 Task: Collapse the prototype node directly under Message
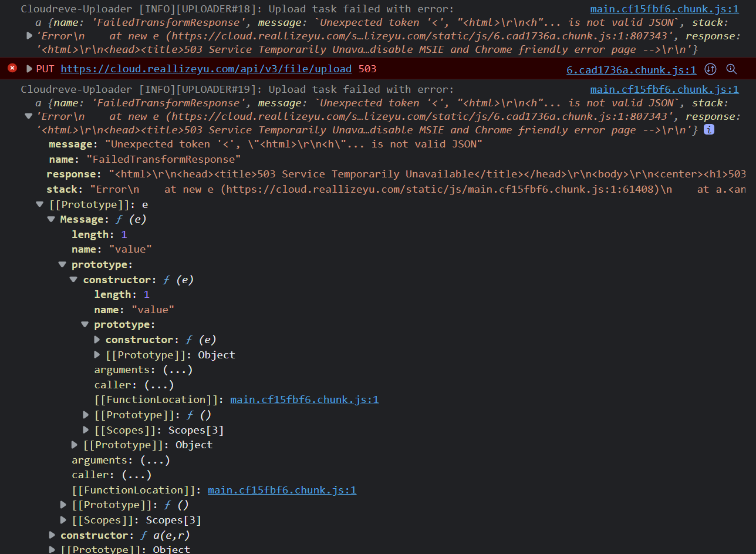click(x=63, y=264)
